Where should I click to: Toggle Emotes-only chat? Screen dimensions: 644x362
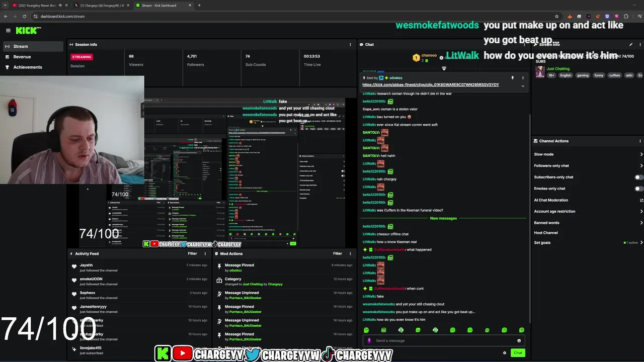pyautogui.click(x=638, y=189)
